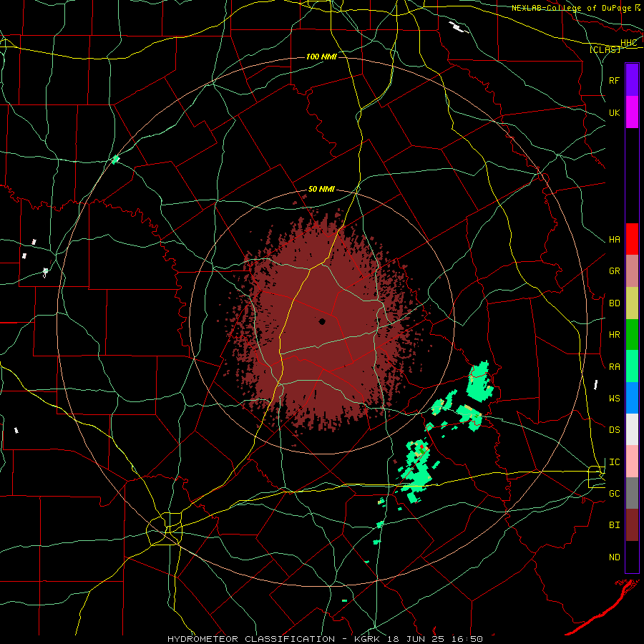Click the BD yellow legend swatch
This screenshot has width=644, height=644.
(632, 303)
